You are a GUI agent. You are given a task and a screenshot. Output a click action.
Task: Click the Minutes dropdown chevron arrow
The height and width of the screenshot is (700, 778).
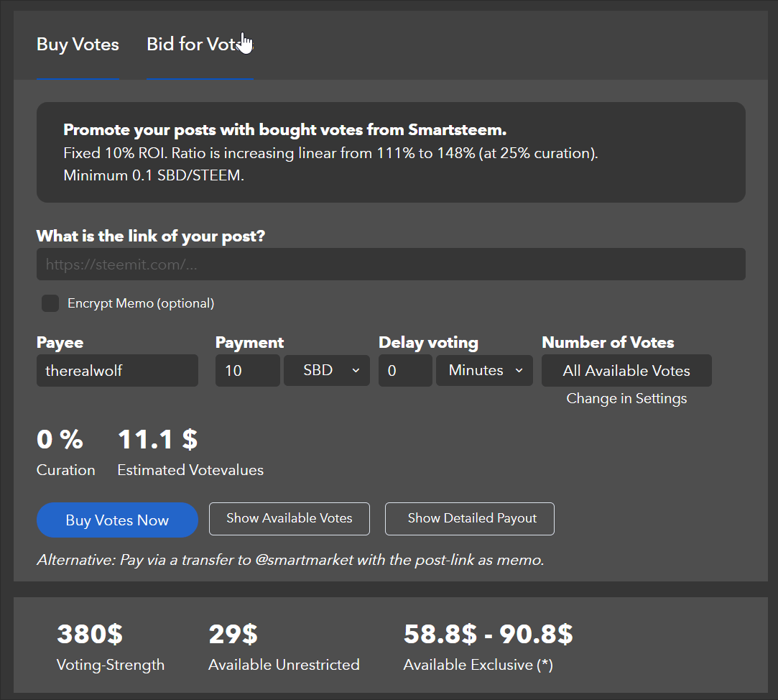[519, 371]
